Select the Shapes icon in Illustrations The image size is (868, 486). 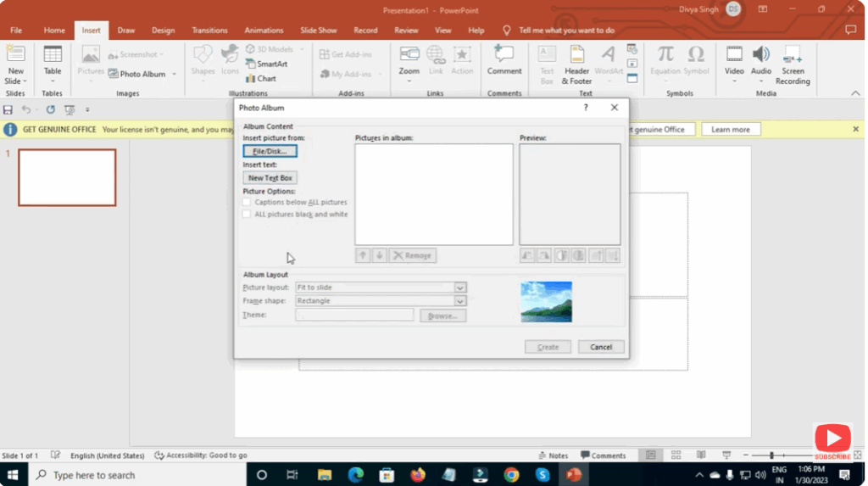[x=203, y=54]
